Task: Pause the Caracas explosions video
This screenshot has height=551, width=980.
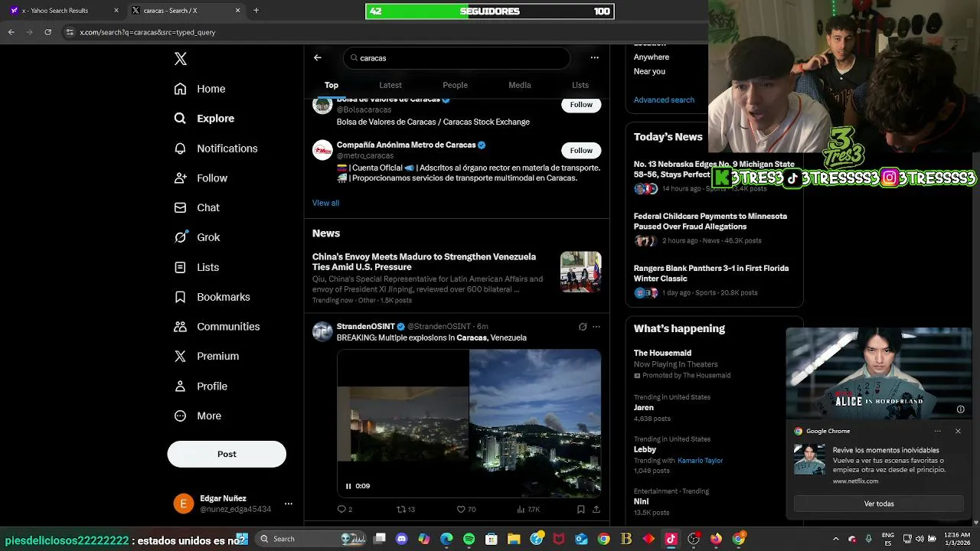Action: coord(348,486)
